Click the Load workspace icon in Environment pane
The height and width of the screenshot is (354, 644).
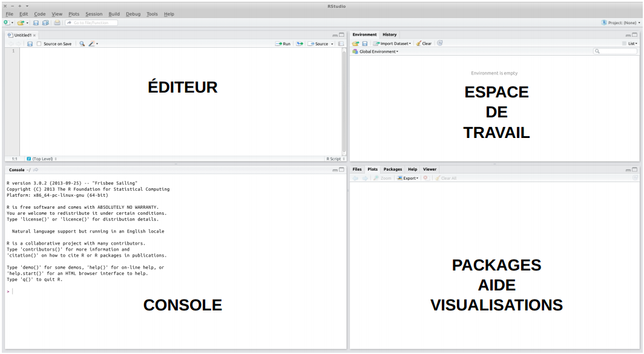[x=356, y=44]
